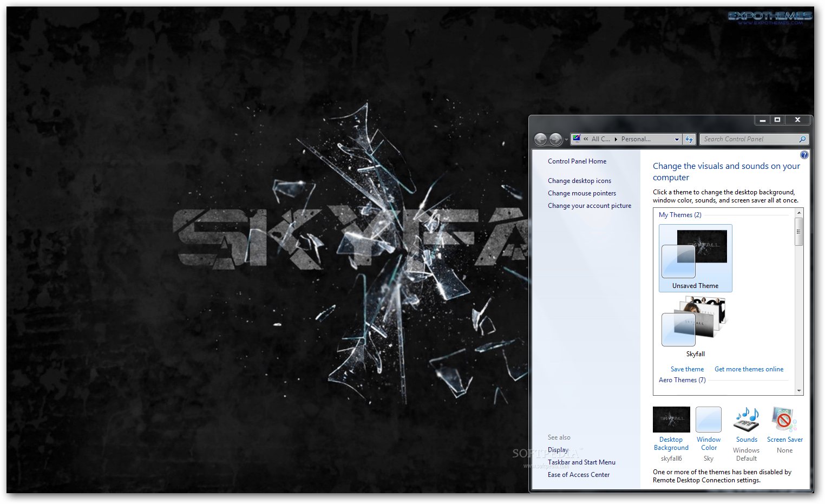Open Display under See also
This screenshot has width=825, height=504.
(x=558, y=450)
